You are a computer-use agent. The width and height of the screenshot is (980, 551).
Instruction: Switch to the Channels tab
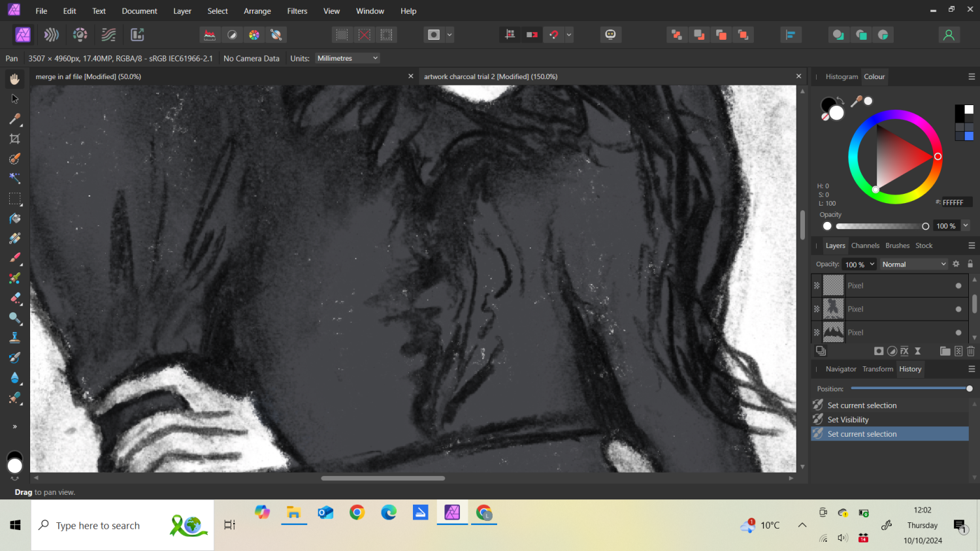[865, 245]
